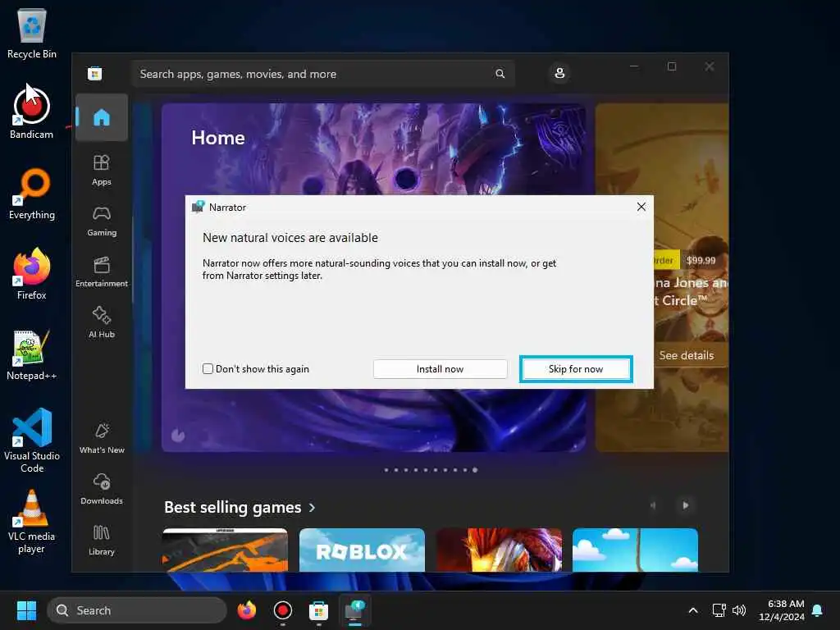Open the notification bell icon

coord(818,610)
